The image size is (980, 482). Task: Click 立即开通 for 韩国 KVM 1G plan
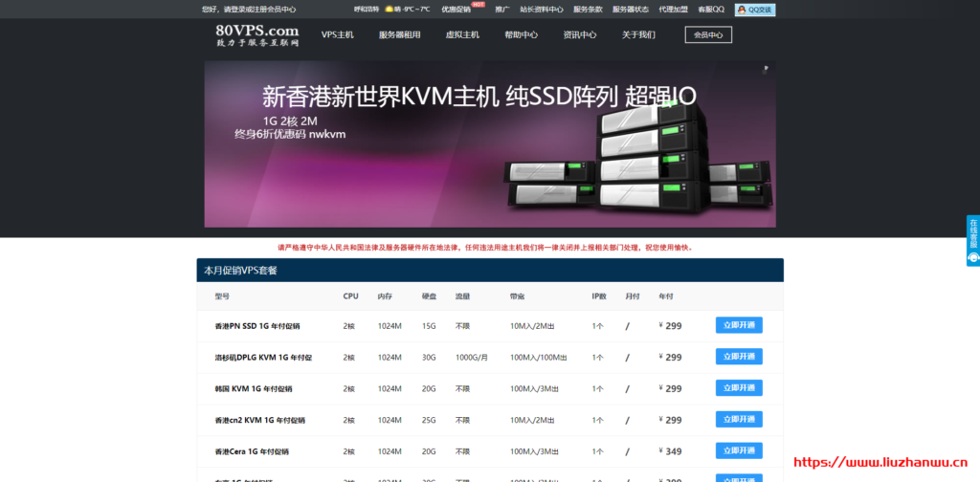tap(739, 387)
